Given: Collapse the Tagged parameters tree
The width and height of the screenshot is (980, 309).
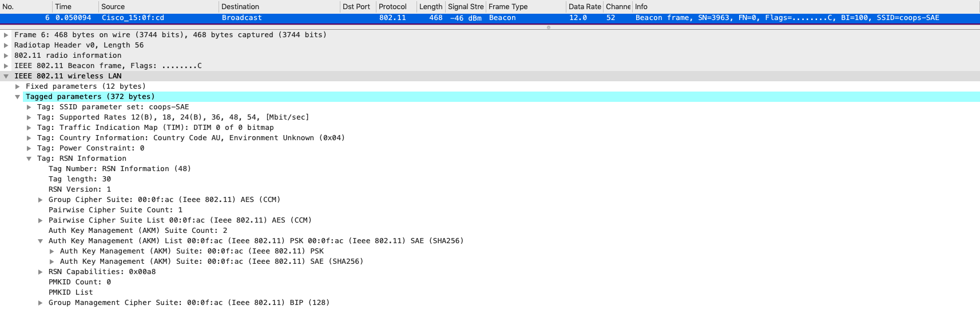Looking at the screenshot, I should point(18,97).
